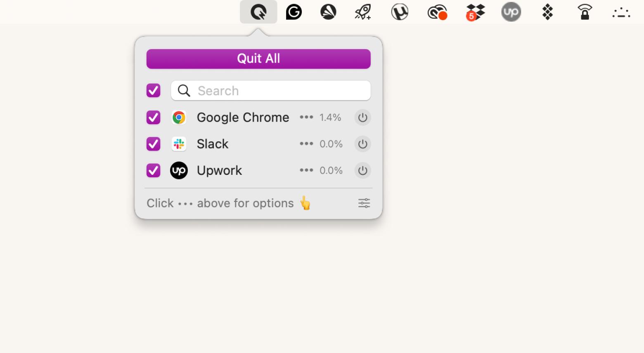644x353 pixels.
Task: Open Grammarly from the menu bar
Action: coord(294,12)
